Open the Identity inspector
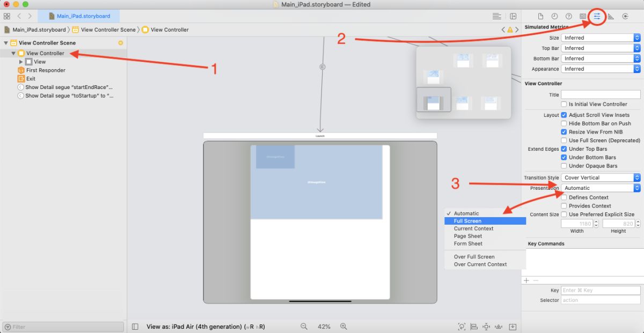Viewport: 644px width, 333px height. pos(583,16)
